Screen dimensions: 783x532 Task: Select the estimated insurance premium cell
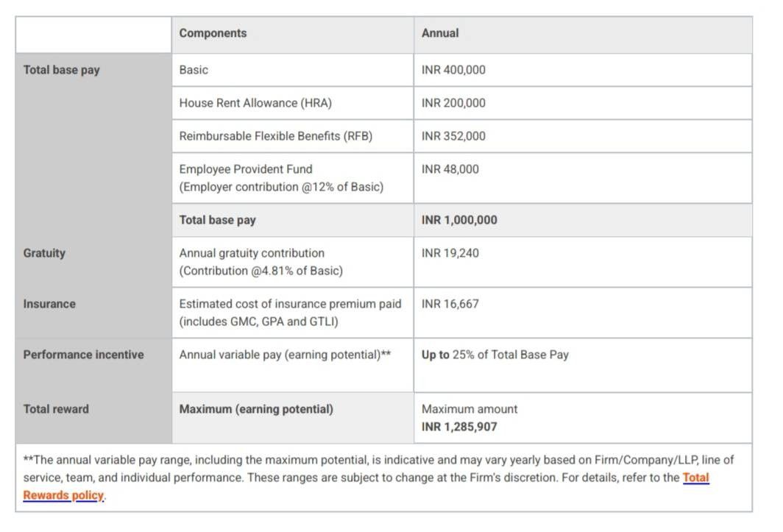293,313
